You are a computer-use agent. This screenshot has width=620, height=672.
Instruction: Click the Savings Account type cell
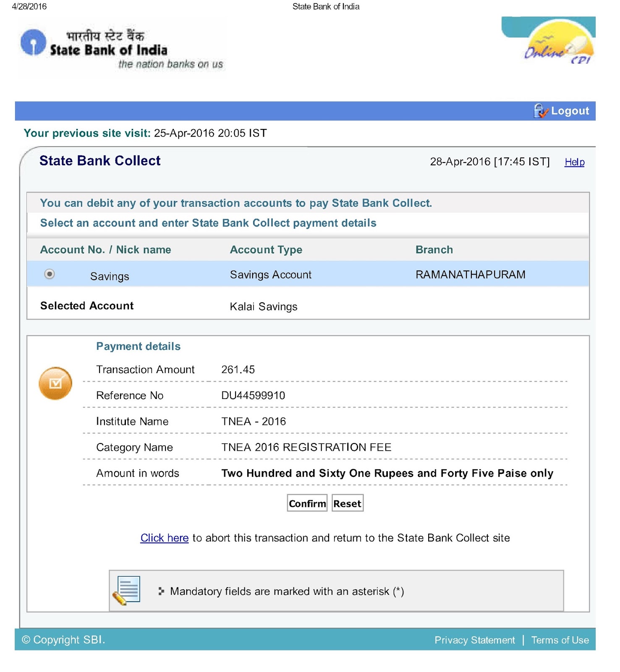271,275
